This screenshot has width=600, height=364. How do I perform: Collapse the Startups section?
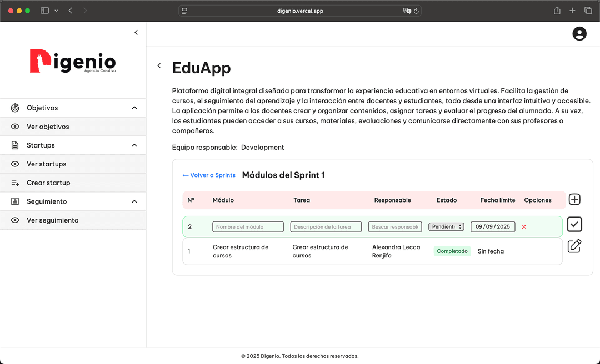coord(134,145)
